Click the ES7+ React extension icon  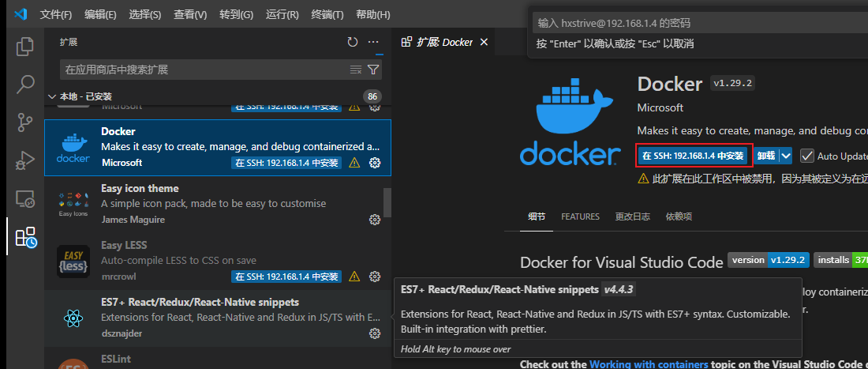[x=73, y=318]
